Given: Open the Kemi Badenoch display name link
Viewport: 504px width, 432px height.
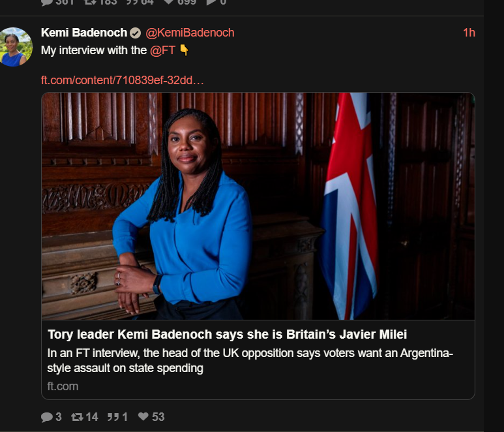Looking at the screenshot, I should pyautogui.click(x=84, y=33).
